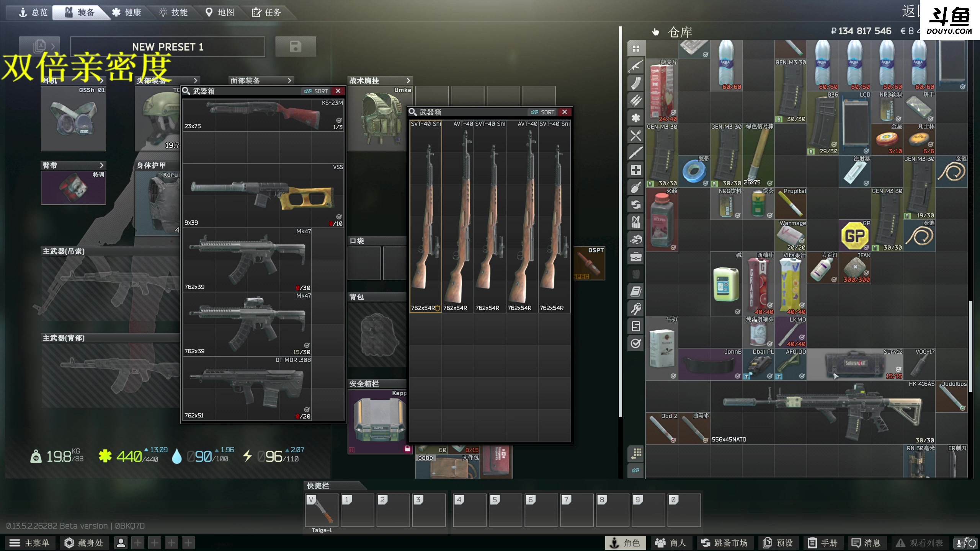Sort the left 武器箱 with SORT
This screenshot has height=551, width=980.
point(316,91)
